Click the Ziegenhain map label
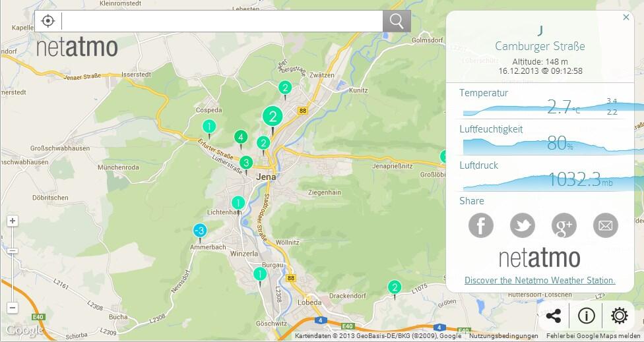Image resolution: width=644 pixels, height=342 pixels. click(x=325, y=192)
